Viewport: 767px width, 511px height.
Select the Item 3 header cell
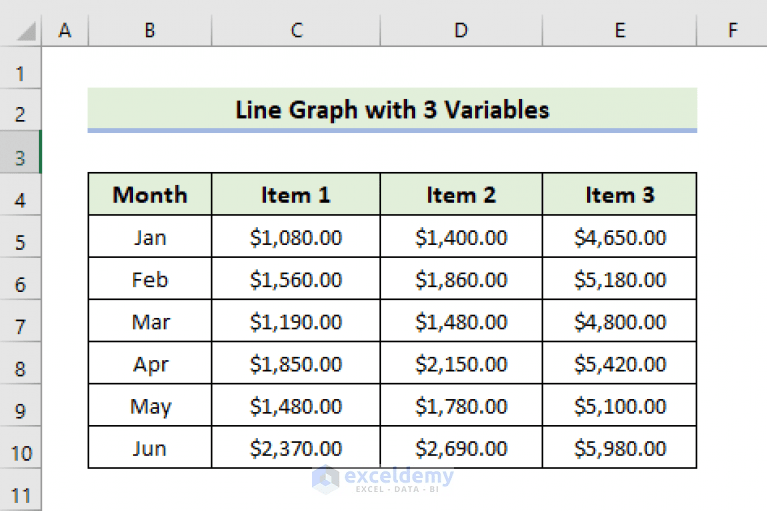tap(619, 194)
